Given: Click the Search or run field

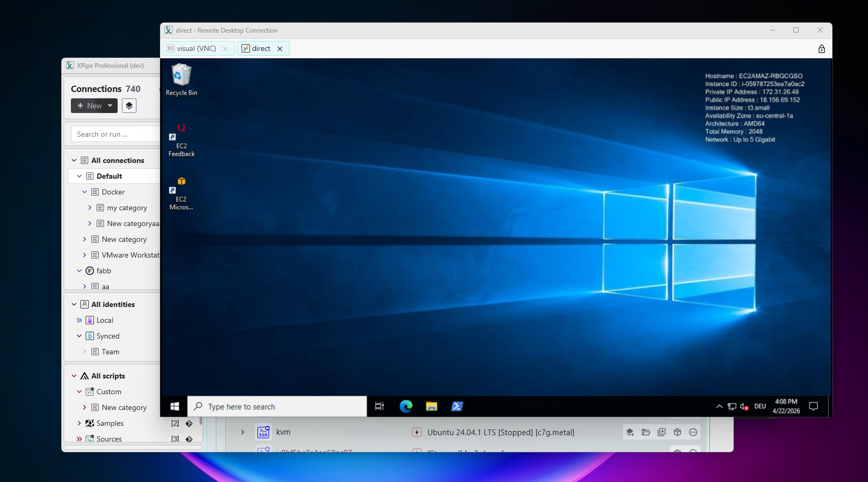Looking at the screenshot, I should tap(116, 134).
